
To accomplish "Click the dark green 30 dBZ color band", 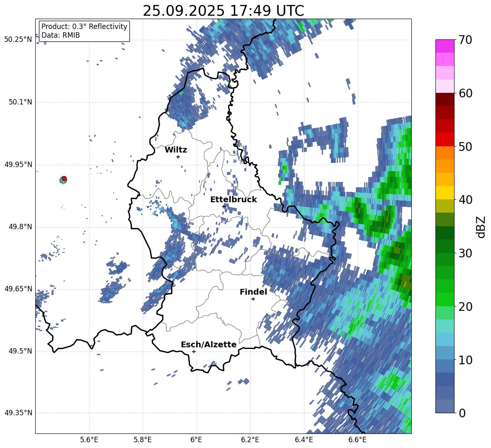I will point(445,246).
